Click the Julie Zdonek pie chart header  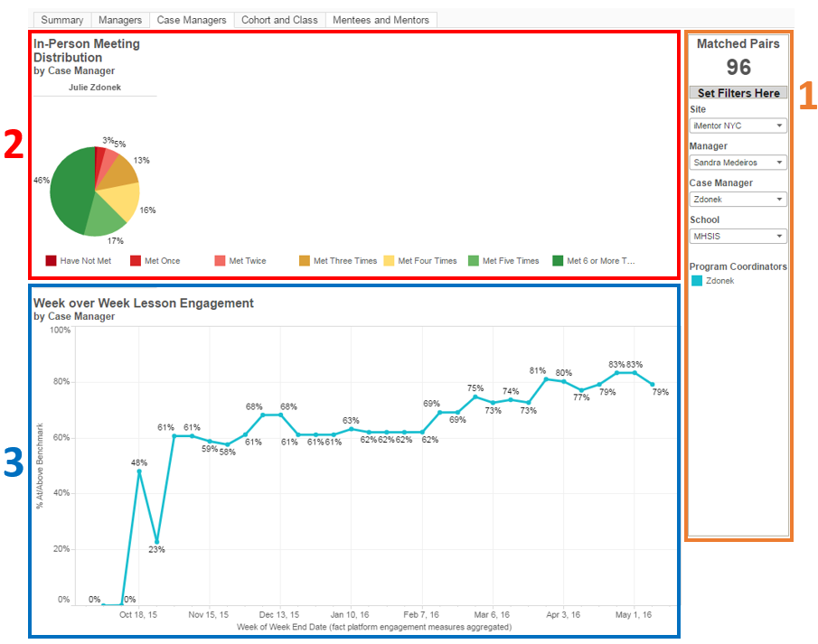coord(95,87)
